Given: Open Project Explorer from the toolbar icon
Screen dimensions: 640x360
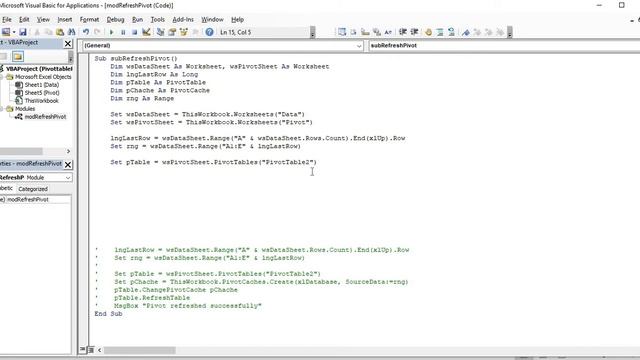Looking at the screenshot, I should click(160, 32).
